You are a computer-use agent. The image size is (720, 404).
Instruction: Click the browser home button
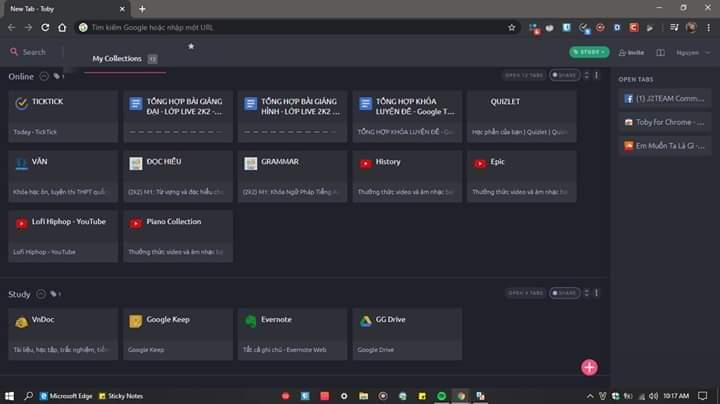(x=62, y=28)
